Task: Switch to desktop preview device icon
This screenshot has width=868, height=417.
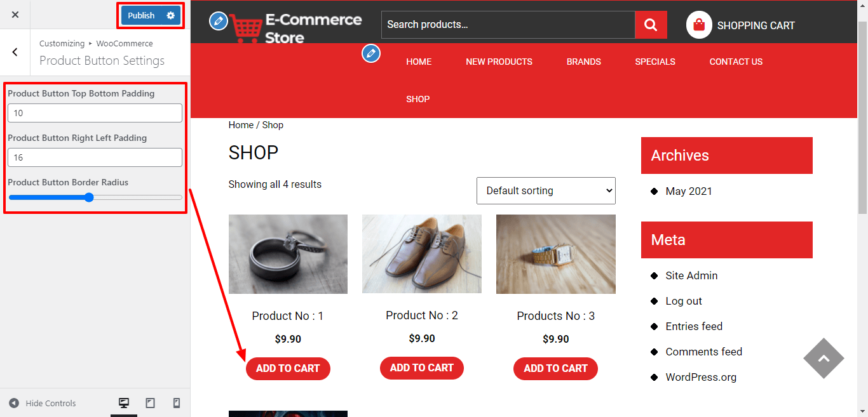Action: pyautogui.click(x=124, y=403)
